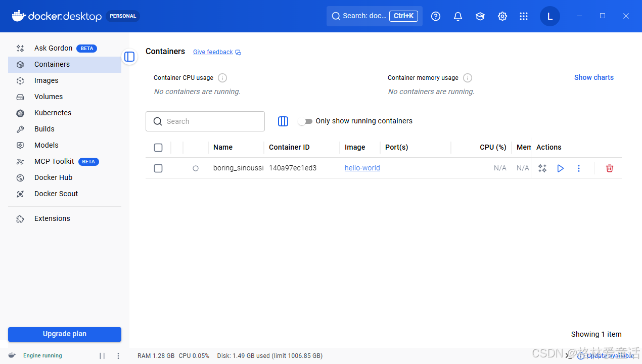The height and width of the screenshot is (364, 642).
Task: Click the Disk 1.49 GB used status entry
Action: click(270, 356)
